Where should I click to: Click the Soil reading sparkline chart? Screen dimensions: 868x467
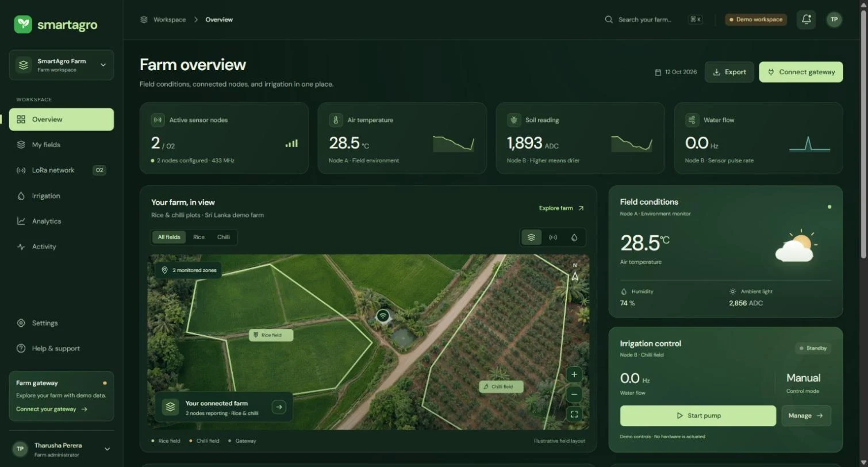click(632, 144)
